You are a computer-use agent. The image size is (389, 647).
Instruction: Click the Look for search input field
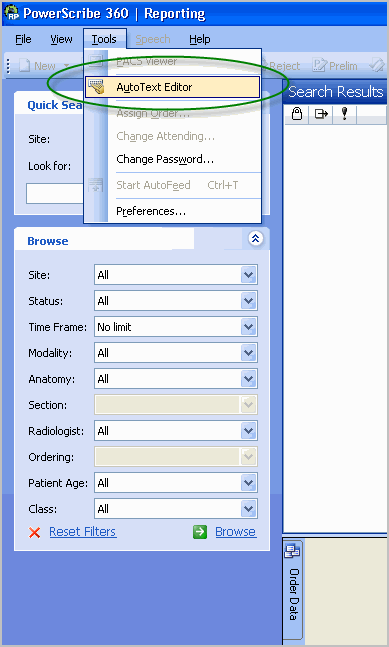point(55,194)
